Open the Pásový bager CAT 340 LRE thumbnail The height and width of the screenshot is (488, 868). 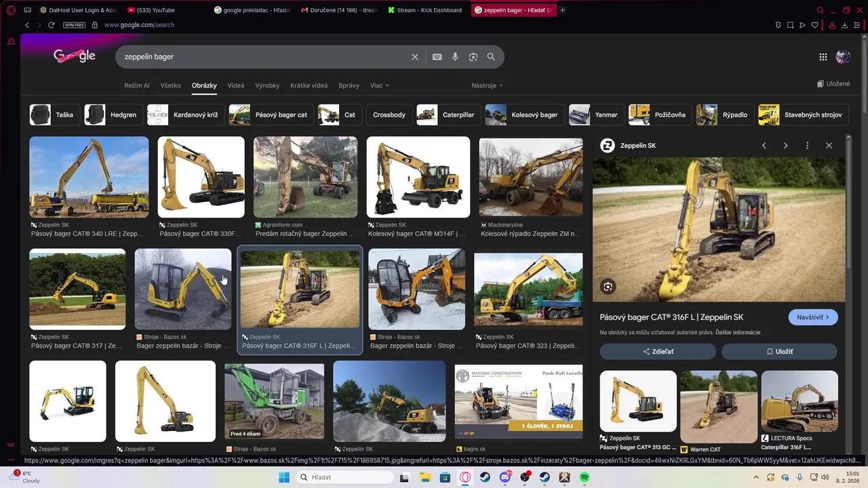coord(89,178)
